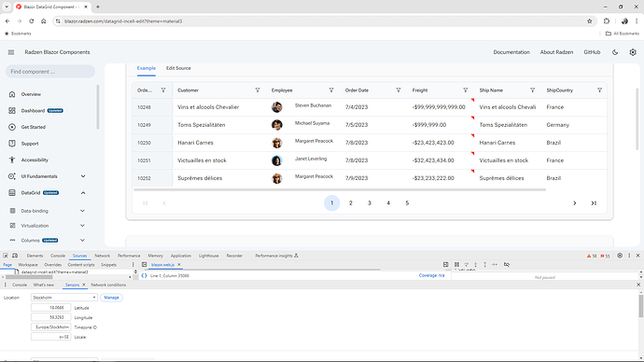The width and height of the screenshot is (644, 362).
Task: Filter the Ship Name column
Action: tap(532, 90)
